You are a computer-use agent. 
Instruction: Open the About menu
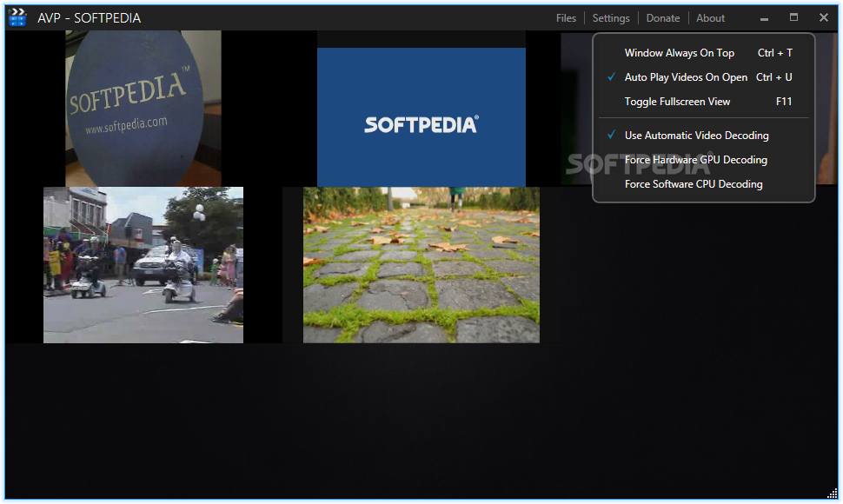(710, 18)
